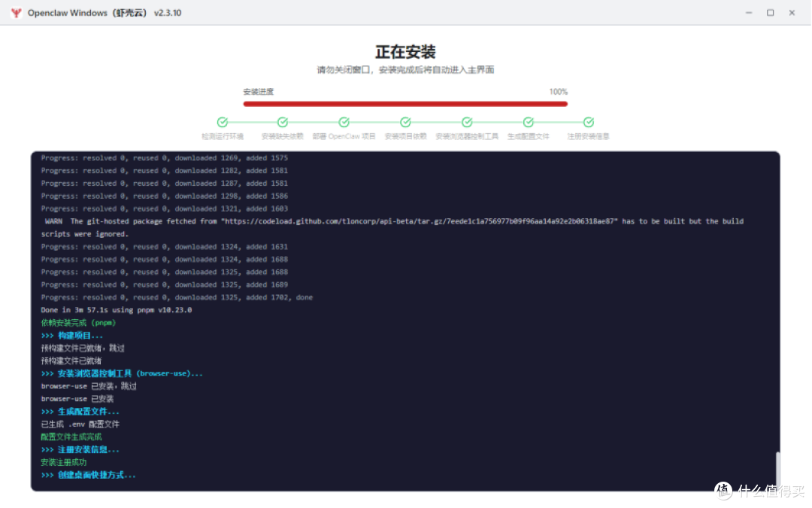Click the 请勿关闭窗口 subtitle text

(x=405, y=70)
